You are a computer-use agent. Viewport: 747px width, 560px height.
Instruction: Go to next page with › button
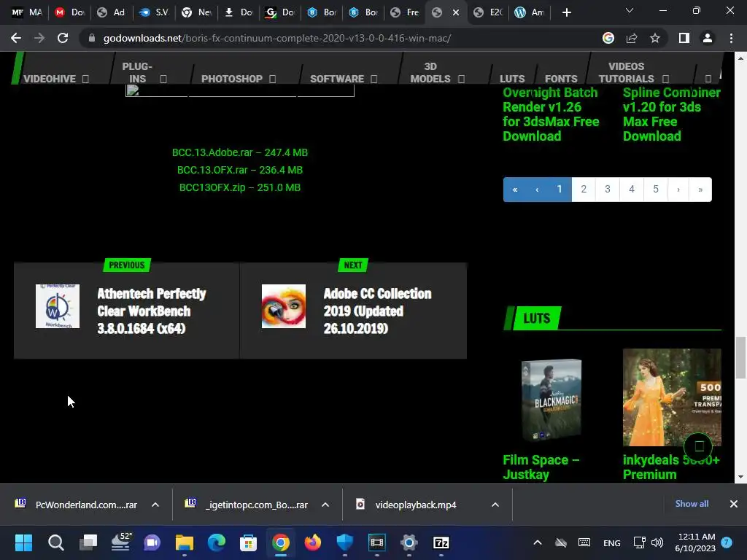coord(678,190)
